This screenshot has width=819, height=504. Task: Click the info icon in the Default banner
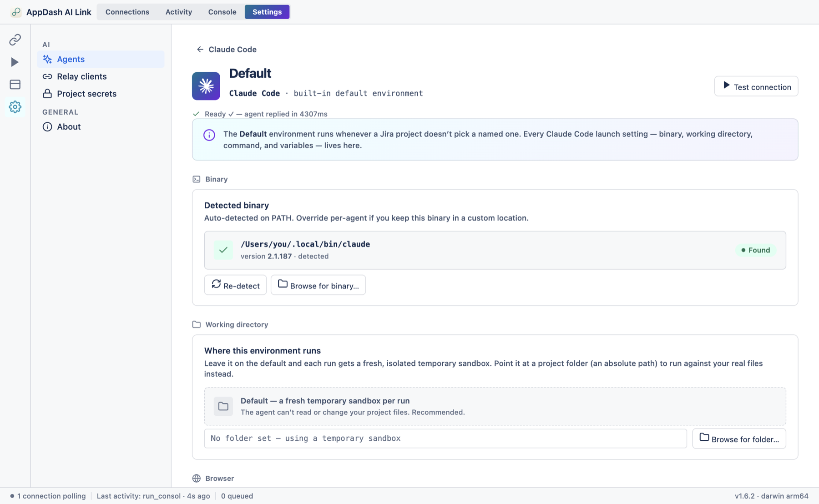tap(209, 135)
